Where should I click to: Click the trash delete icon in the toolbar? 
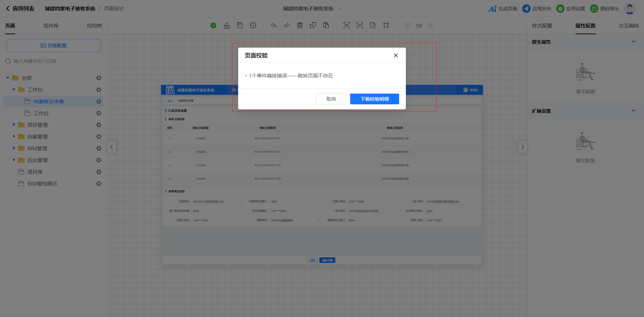300,25
